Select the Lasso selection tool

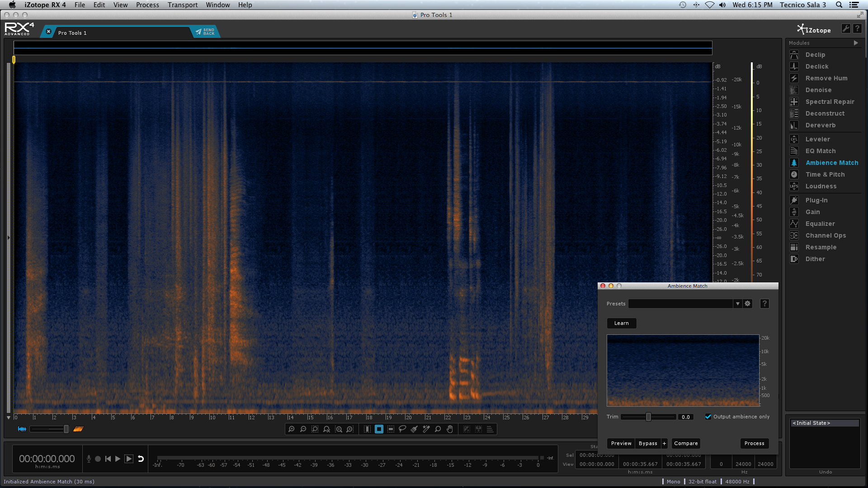[x=402, y=429]
